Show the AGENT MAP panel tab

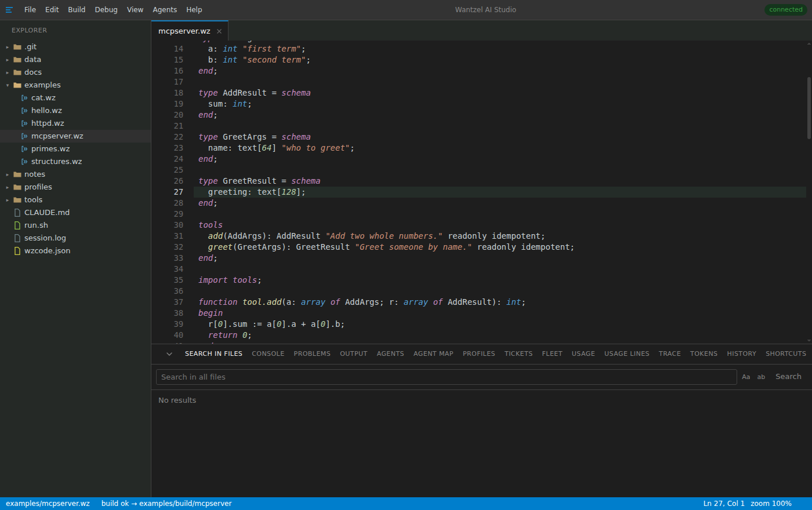click(433, 354)
